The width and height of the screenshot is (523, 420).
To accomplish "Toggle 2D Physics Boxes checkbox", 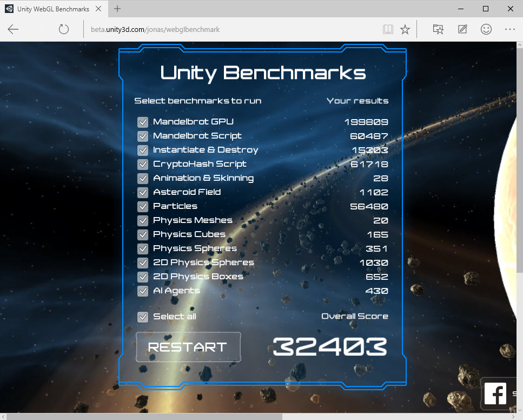I will [x=143, y=277].
